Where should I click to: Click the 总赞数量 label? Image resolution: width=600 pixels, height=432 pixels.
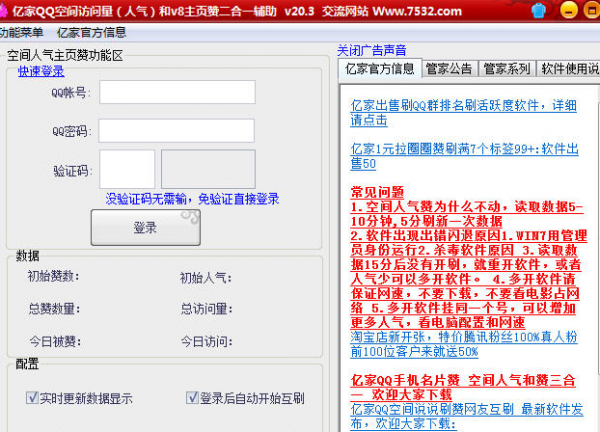54,308
